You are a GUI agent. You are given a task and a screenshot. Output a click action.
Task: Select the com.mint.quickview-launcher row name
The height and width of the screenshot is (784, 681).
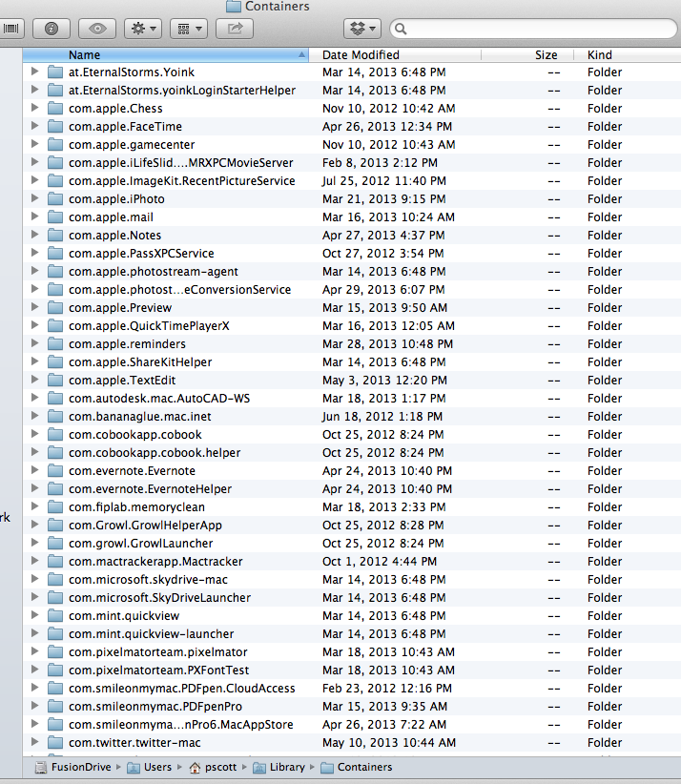click(x=151, y=634)
